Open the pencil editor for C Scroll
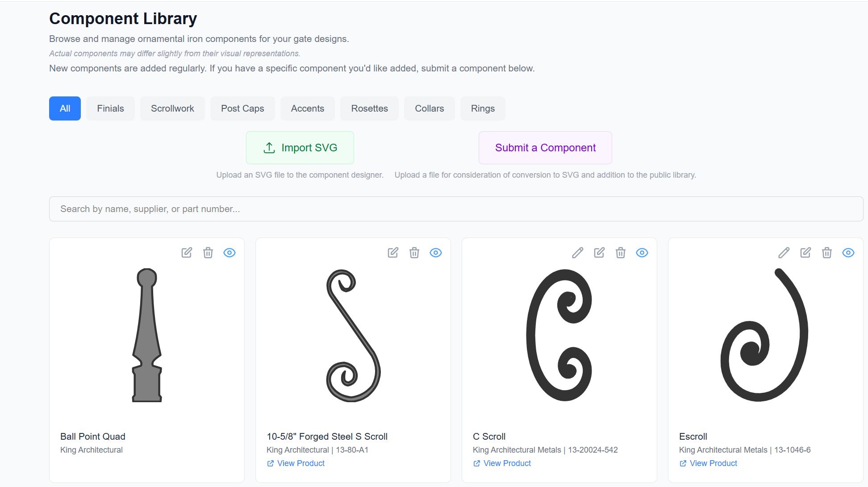 577,253
